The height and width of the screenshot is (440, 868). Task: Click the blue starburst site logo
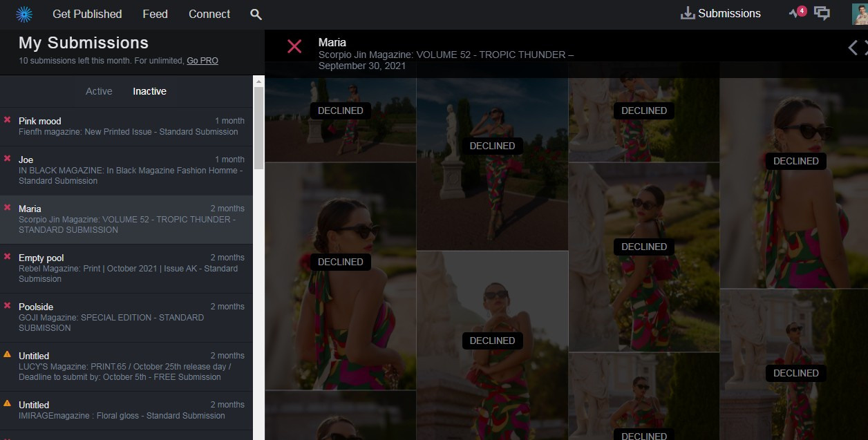point(24,14)
